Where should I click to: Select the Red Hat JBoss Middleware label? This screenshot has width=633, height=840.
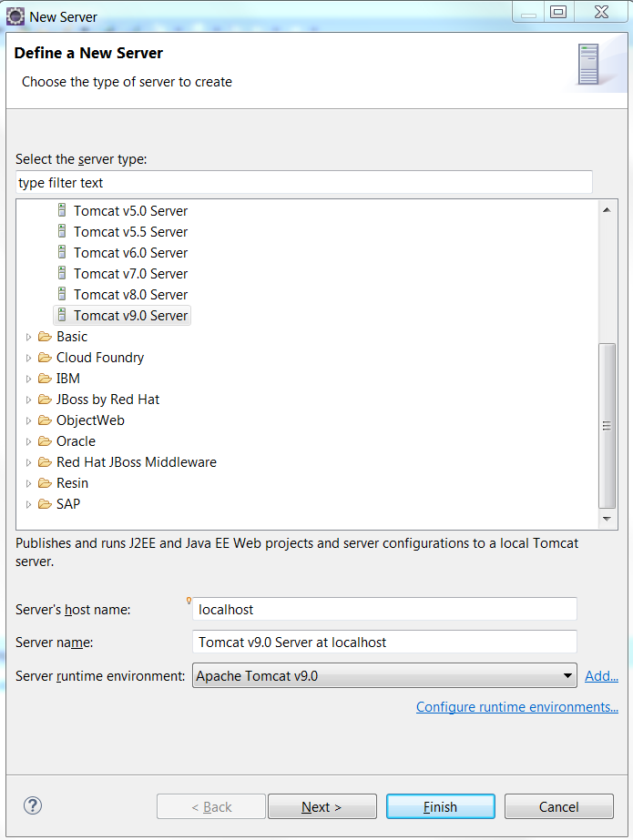coord(137,462)
